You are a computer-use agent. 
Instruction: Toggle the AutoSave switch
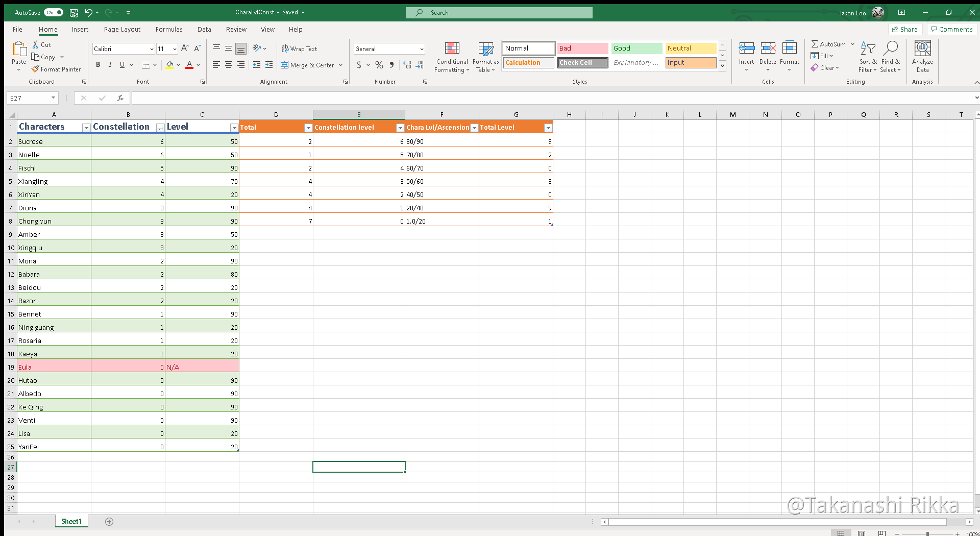pyautogui.click(x=53, y=12)
